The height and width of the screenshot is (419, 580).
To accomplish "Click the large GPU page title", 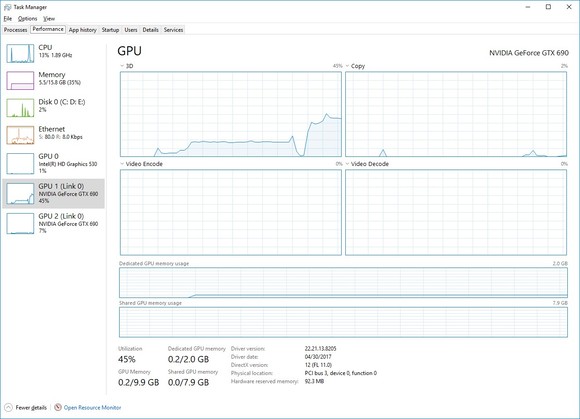I will point(129,51).
